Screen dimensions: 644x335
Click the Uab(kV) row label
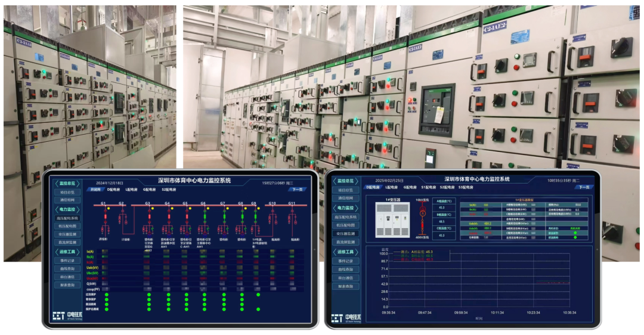click(92, 268)
